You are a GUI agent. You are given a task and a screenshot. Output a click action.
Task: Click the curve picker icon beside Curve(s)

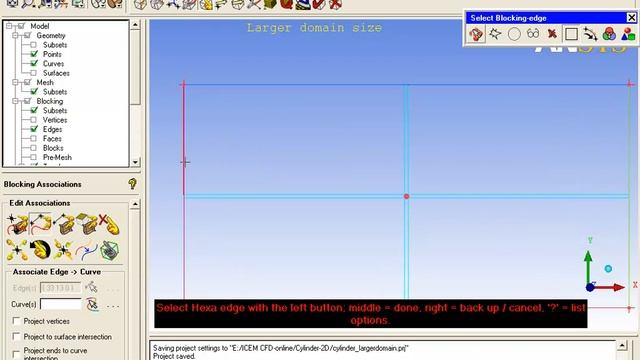(92, 304)
